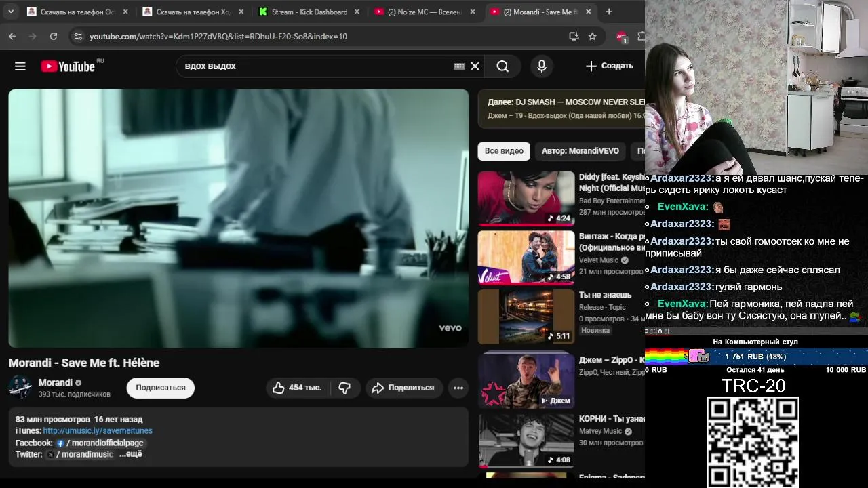Image resolution: width=868 pixels, height=488 pixels.
Task: Like the video, 454 тыс.
Action: [x=297, y=388]
